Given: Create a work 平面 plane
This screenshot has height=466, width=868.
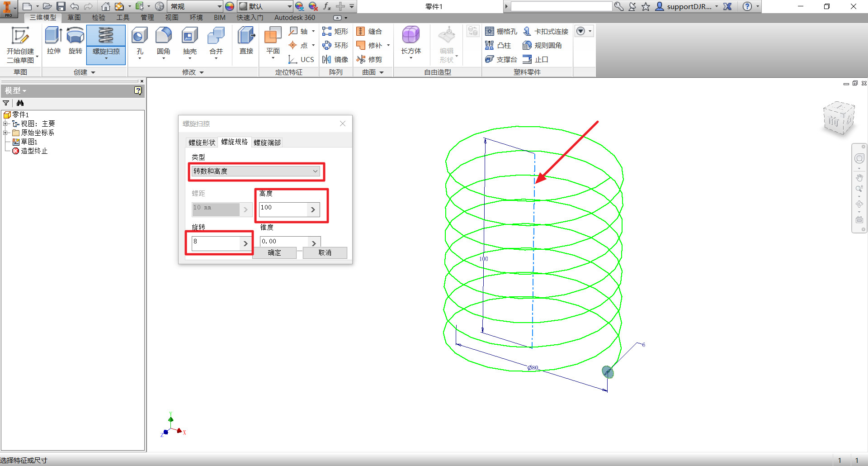Looking at the screenshot, I should click(x=273, y=42).
